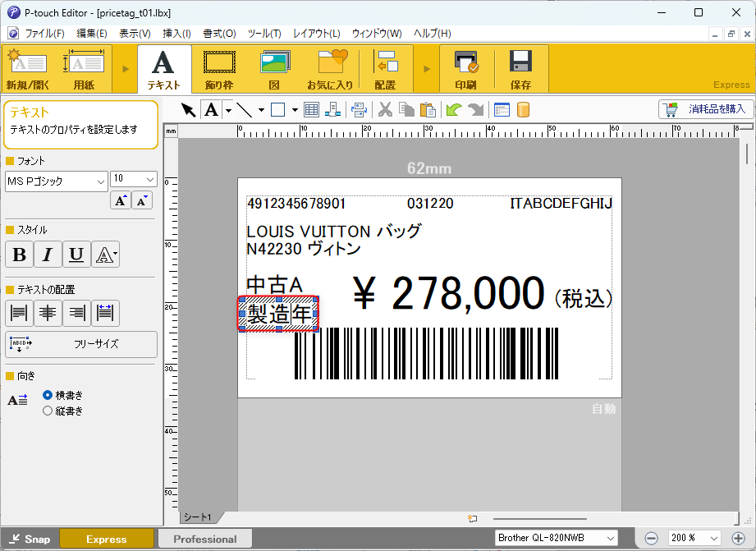The height and width of the screenshot is (551, 756).
Task: Open the ヘルプ(H) menu
Action: click(433, 34)
